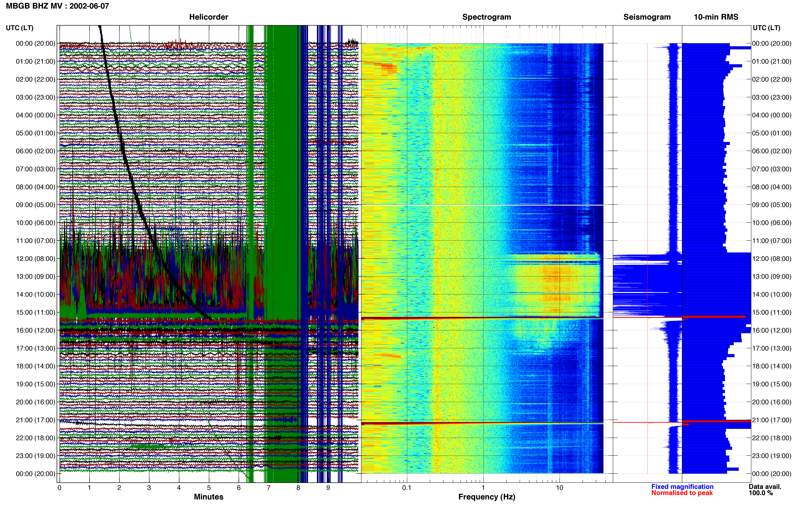
Task: Click right time label '12:00 (08:00)'
Action: pyautogui.click(x=772, y=259)
